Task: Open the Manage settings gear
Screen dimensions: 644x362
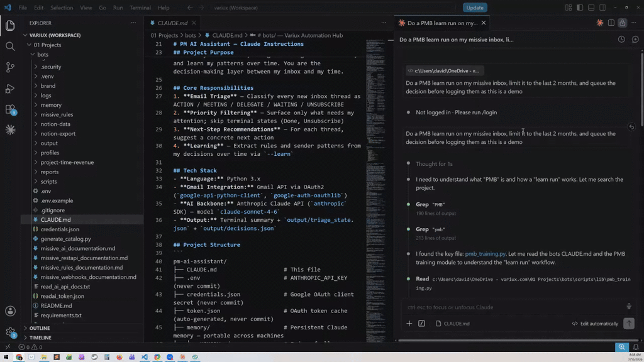Action: pyautogui.click(x=10, y=332)
